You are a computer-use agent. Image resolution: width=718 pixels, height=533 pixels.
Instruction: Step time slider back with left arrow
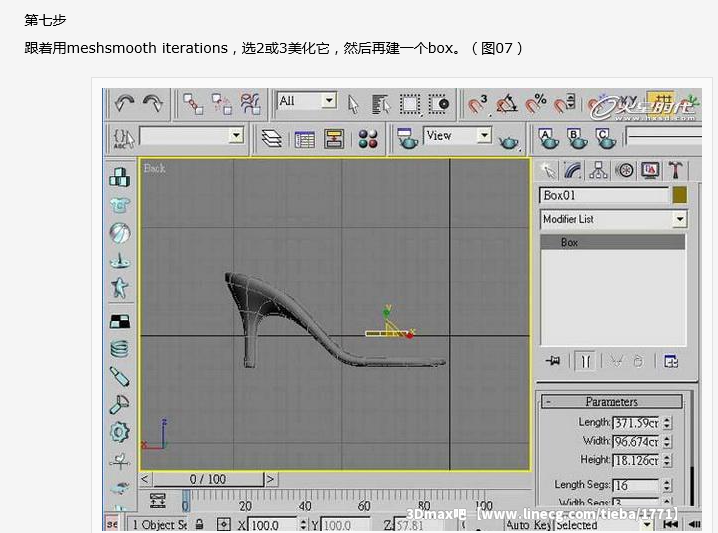point(145,479)
